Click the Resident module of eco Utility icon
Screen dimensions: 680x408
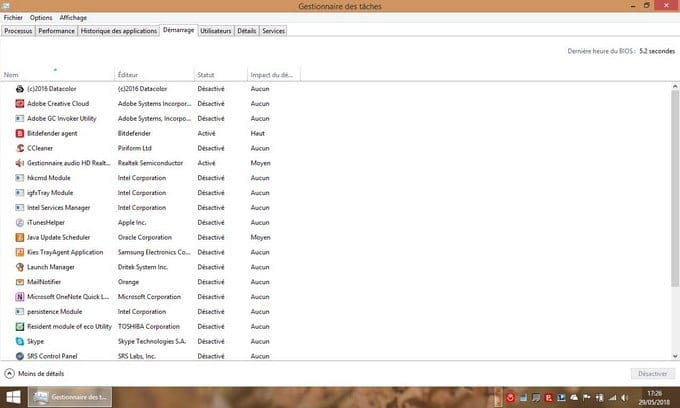(20, 326)
